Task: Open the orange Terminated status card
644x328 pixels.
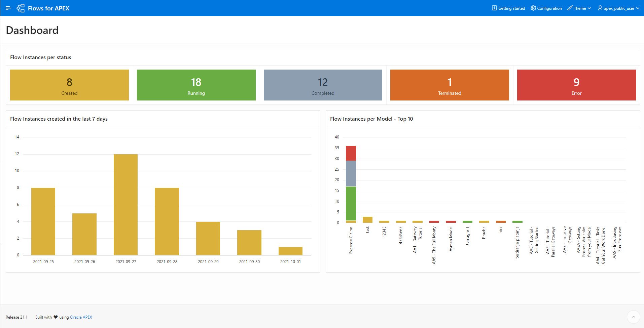Action: click(450, 85)
